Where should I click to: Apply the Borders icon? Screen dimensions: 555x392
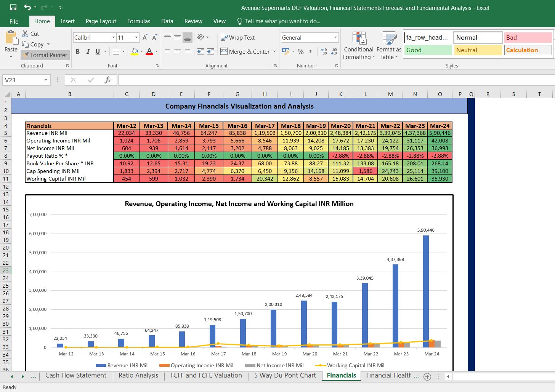tap(116, 51)
